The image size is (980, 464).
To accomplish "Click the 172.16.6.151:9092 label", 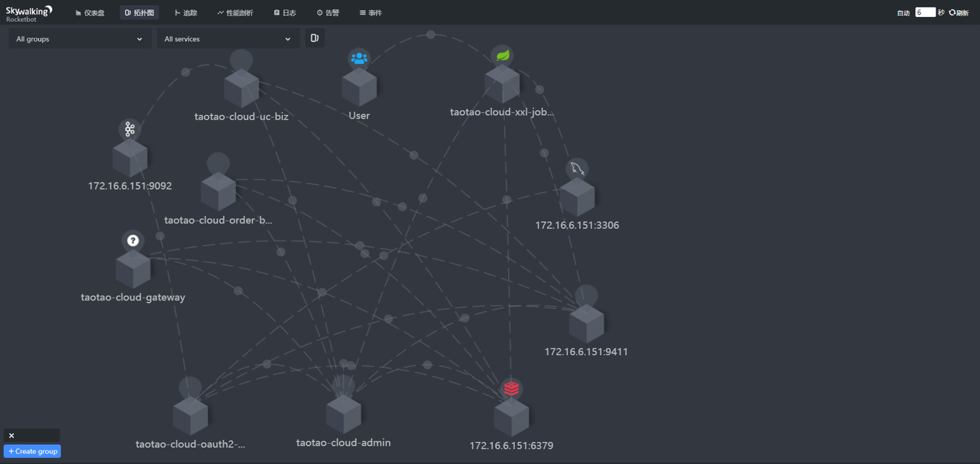I will click(130, 186).
